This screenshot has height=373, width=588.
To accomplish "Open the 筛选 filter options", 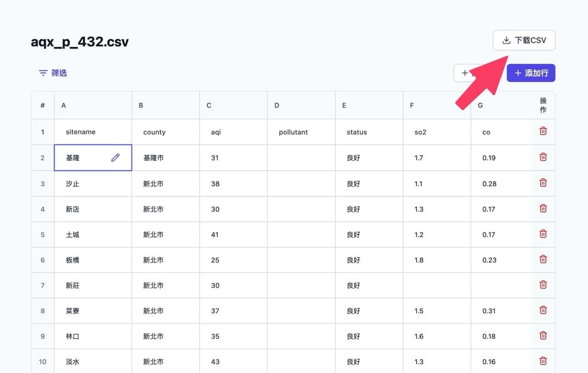I will pos(53,73).
